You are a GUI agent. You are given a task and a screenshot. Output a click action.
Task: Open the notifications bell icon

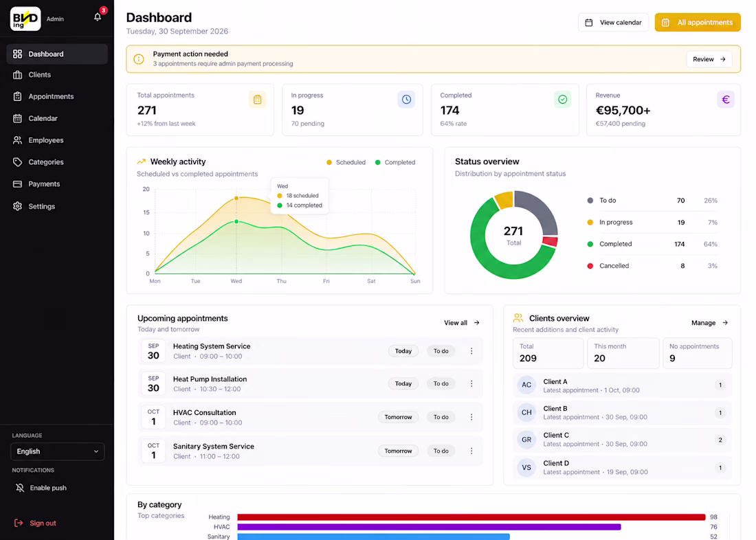(98, 17)
